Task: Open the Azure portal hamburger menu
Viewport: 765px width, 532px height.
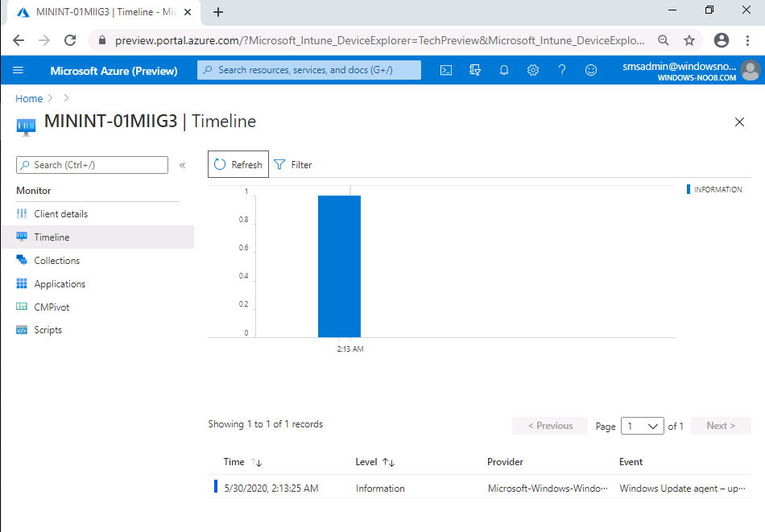Action: 18,70
